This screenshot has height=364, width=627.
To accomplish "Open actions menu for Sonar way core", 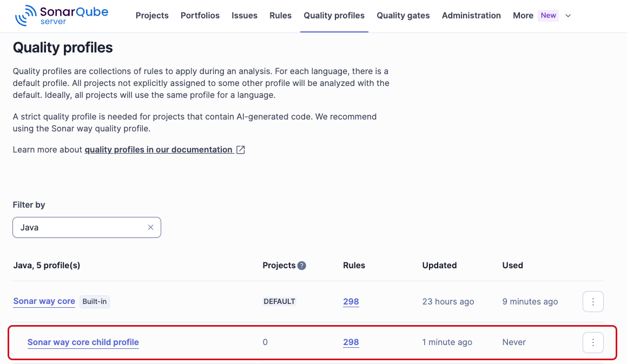I will tap(593, 302).
